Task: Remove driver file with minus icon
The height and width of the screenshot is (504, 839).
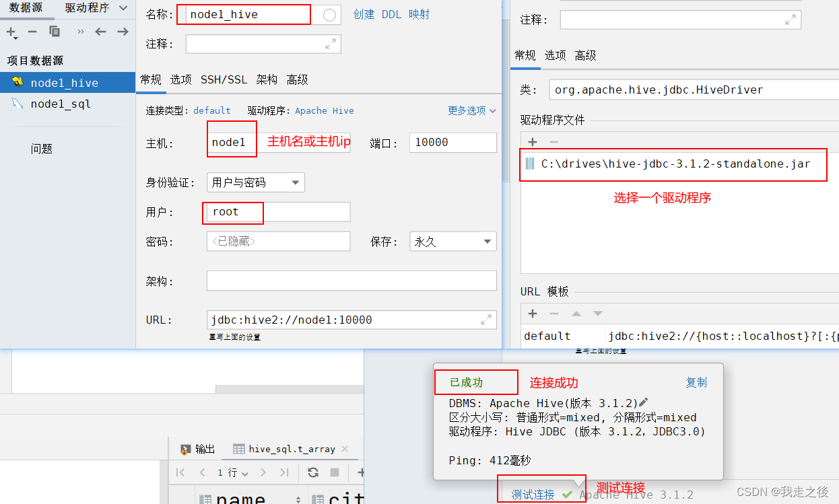Action: (x=553, y=142)
